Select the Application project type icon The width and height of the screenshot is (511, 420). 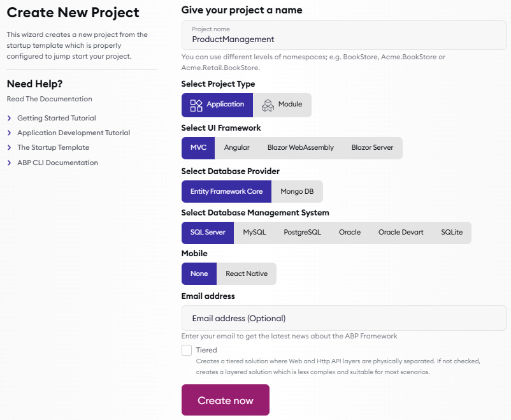click(x=196, y=105)
